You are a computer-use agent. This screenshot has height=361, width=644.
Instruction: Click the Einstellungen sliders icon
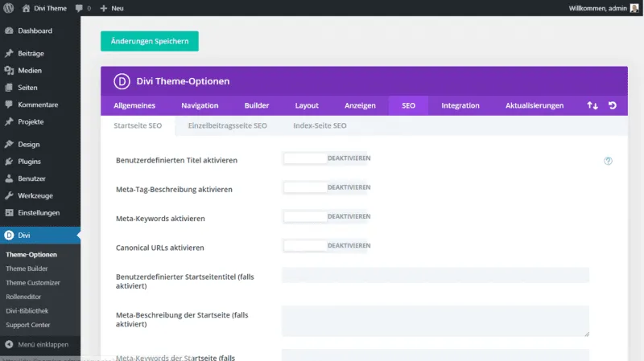pos(9,212)
